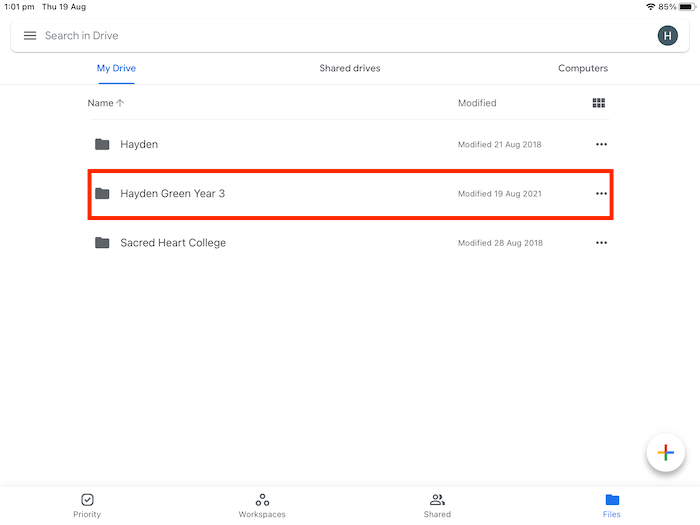This screenshot has width=700, height=525.
Task: Open the Sacred Heart College folder
Action: [173, 243]
